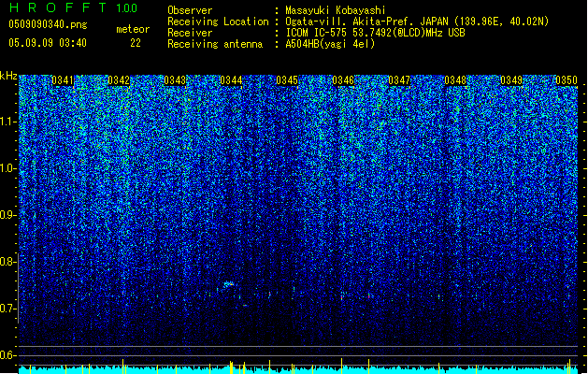588x374 pixels.
Task: Click the 0342 time marker
Action: tap(119, 80)
